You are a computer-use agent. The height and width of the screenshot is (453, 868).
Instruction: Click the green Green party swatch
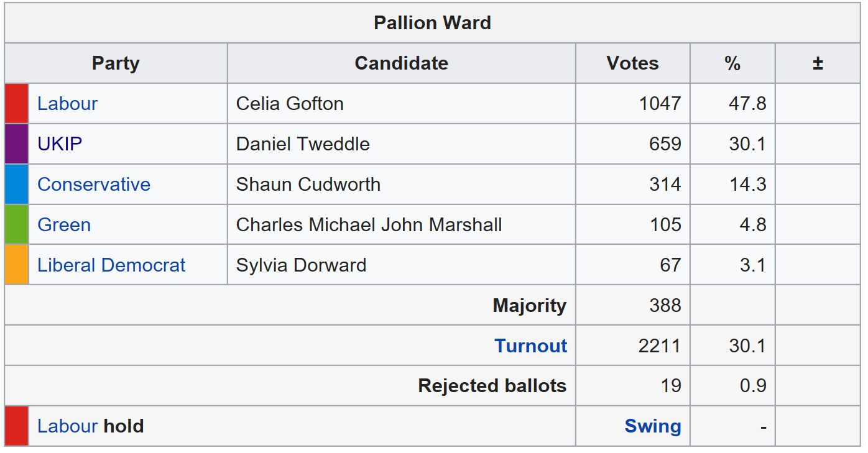click(x=17, y=225)
